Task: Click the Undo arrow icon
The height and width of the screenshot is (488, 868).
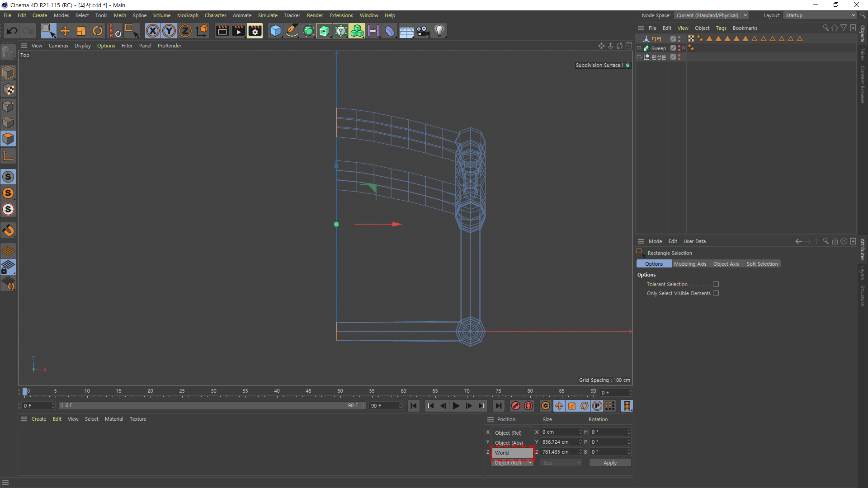Action: pos(12,31)
